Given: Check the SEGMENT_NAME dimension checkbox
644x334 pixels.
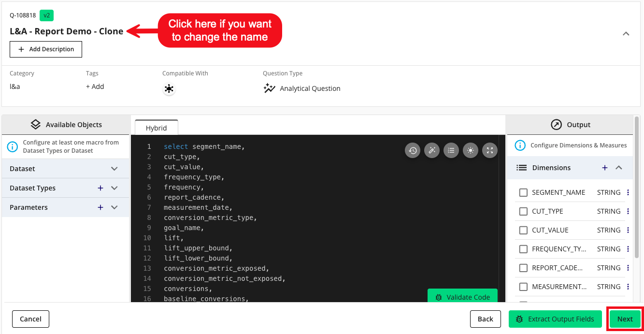Looking at the screenshot, I should point(523,192).
